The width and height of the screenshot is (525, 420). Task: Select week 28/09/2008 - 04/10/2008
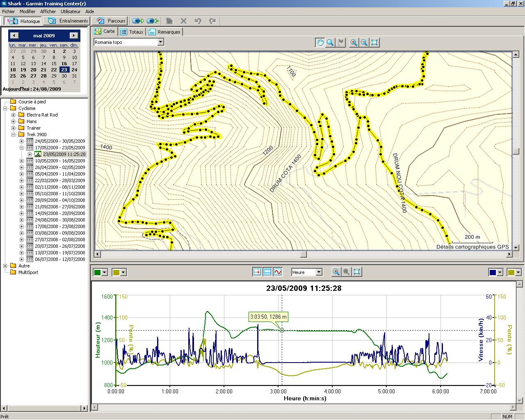point(60,200)
